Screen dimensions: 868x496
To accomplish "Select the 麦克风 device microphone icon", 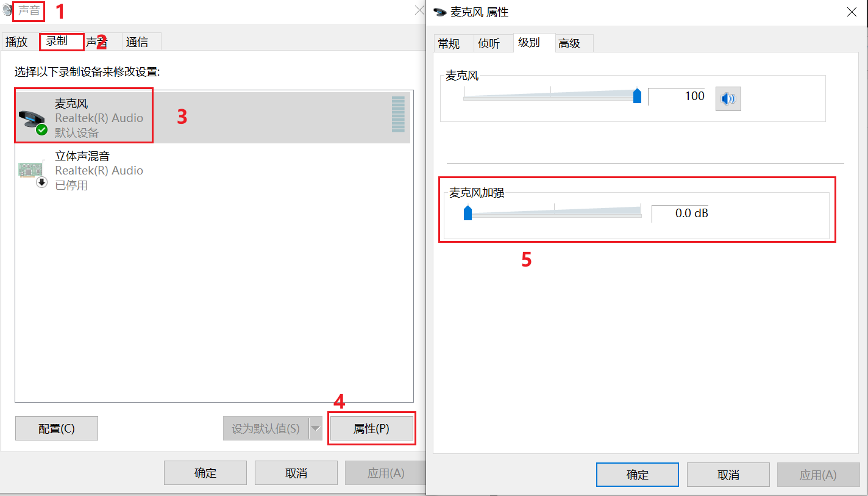I will point(32,120).
